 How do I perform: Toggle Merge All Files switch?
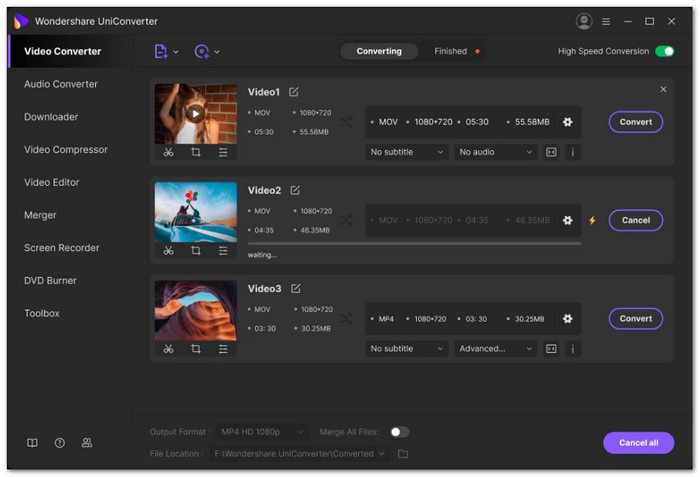[x=400, y=432]
